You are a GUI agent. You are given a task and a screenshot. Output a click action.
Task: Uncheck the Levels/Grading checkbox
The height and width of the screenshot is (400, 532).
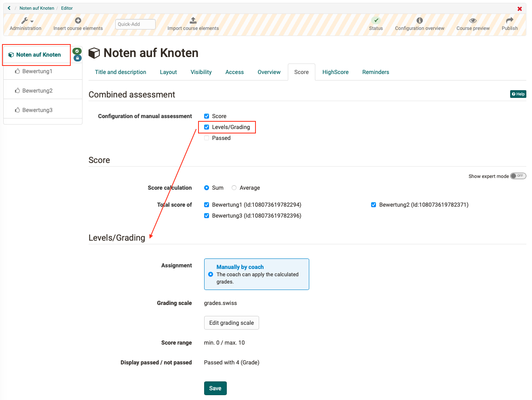(207, 127)
